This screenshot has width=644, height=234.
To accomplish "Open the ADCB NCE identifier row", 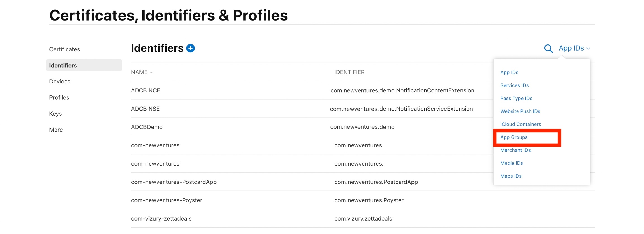I will point(146,90).
